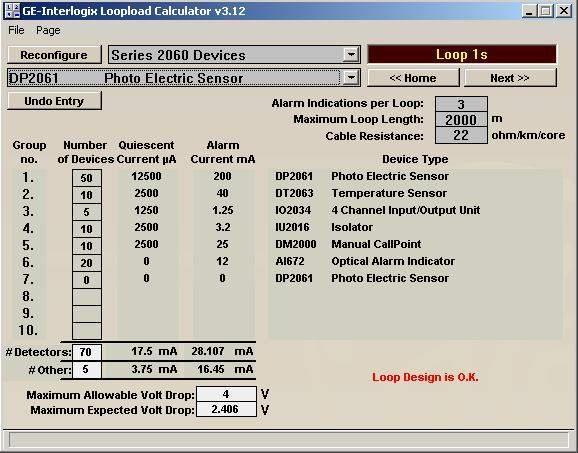The image size is (578, 453).
Task: Click alarm current value 200
Action: click(222, 176)
